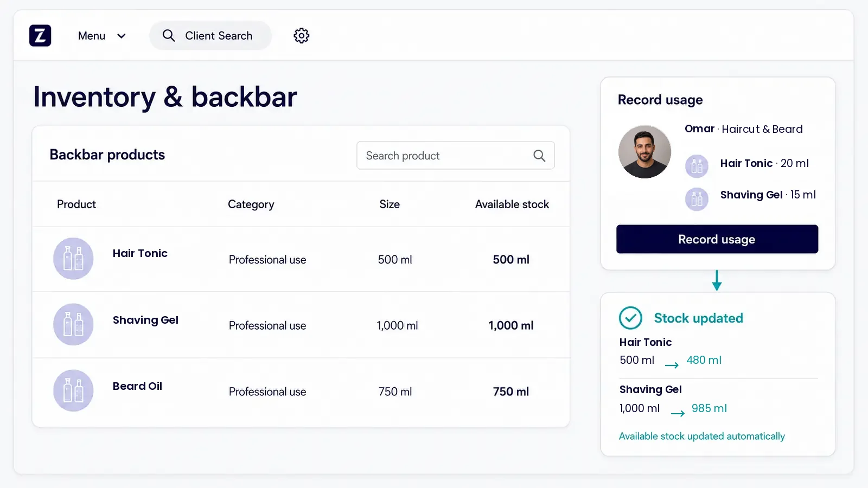The width and height of the screenshot is (868, 488).
Task: Click Shaving Gel available stock 1,000 ml
Action: tap(511, 325)
